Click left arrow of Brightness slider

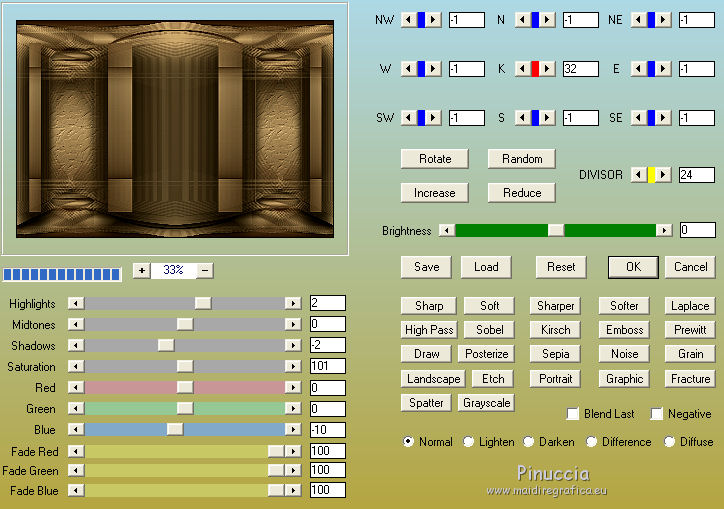[446, 230]
